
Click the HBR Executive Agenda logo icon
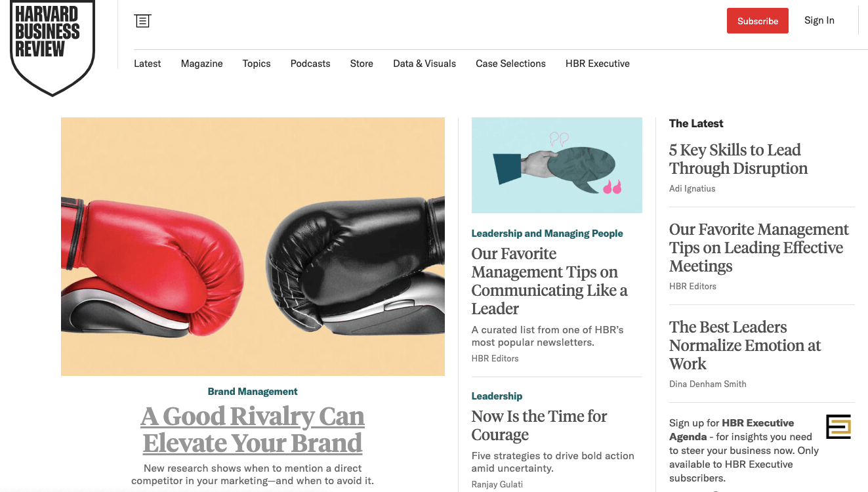point(838,426)
